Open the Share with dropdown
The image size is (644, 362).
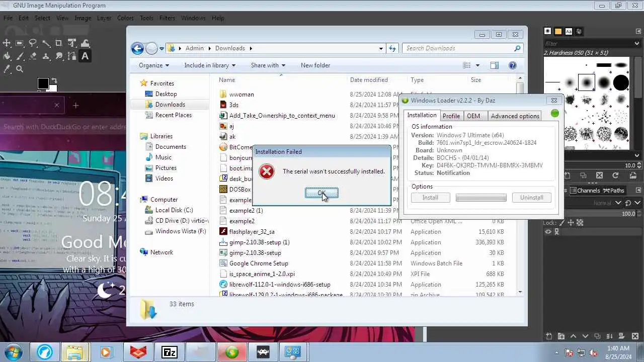point(268,65)
